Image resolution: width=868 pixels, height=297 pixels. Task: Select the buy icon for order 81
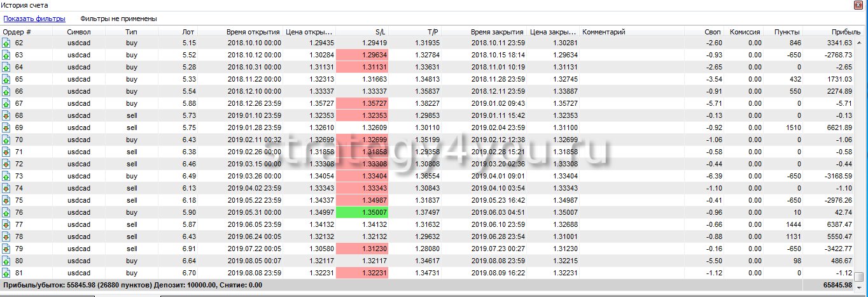(6, 273)
